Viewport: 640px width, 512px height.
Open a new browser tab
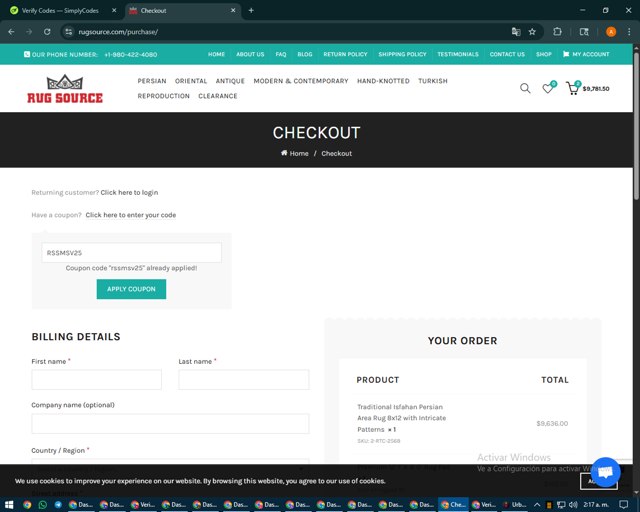point(251,11)
